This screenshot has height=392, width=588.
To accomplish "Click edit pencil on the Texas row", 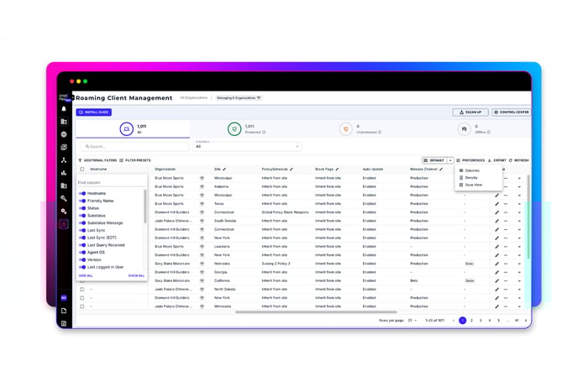I will [x=497, y=204].
